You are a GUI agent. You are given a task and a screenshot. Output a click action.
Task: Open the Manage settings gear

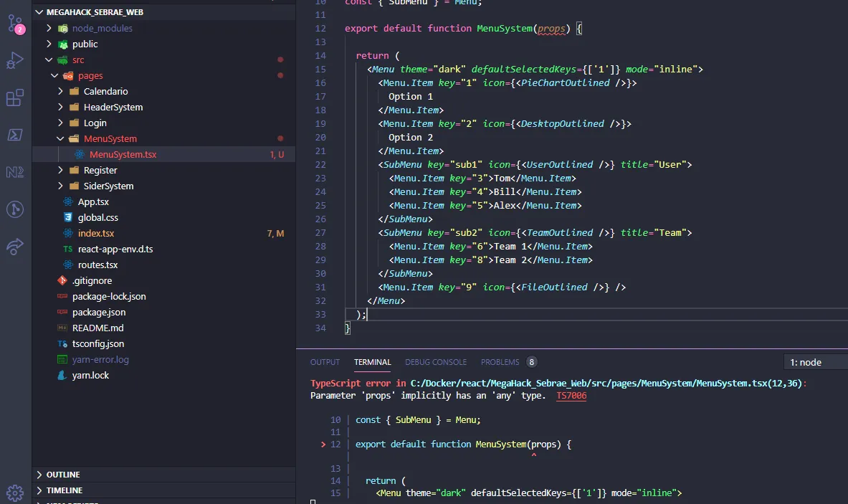14,493
